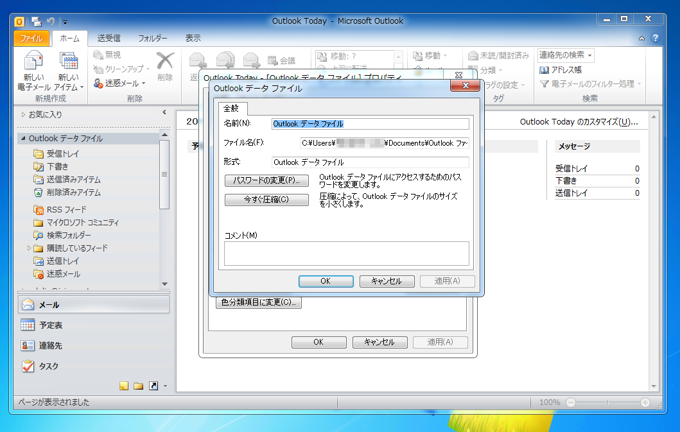Click the Change Password (パスワードの変更) button
680x432 pixels.
coord(267,180)
